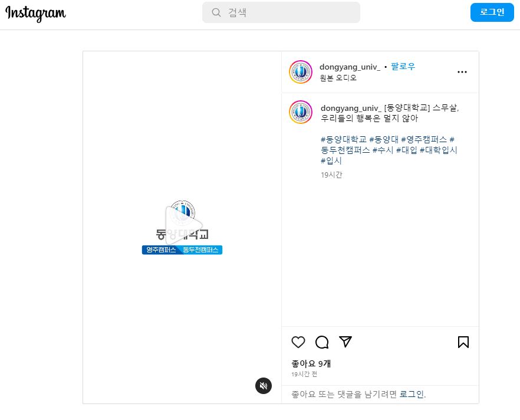This screenshot has width=520, height=420.
Task: Open dongyang_univ_ username in post header
Action: [350, 67]
